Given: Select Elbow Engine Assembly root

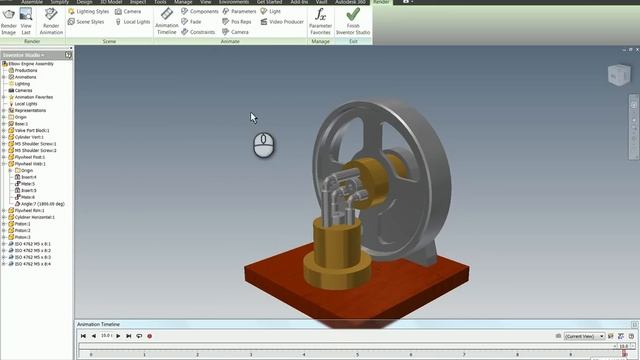Looking at the screenshot, I should click(x=28, y=64).
